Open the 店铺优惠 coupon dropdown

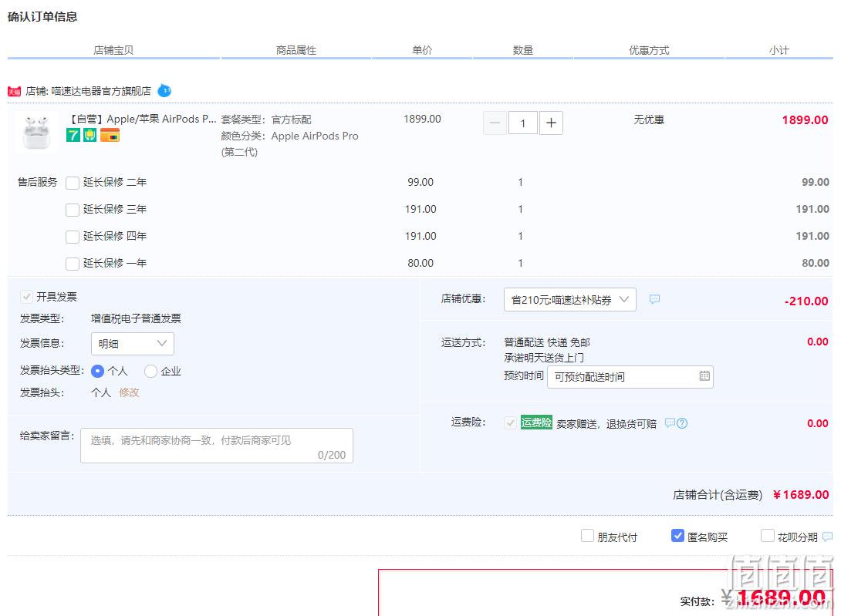(569, 300)
